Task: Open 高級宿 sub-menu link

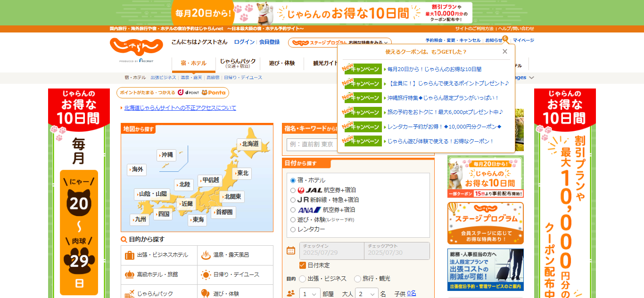Action: 213,78
